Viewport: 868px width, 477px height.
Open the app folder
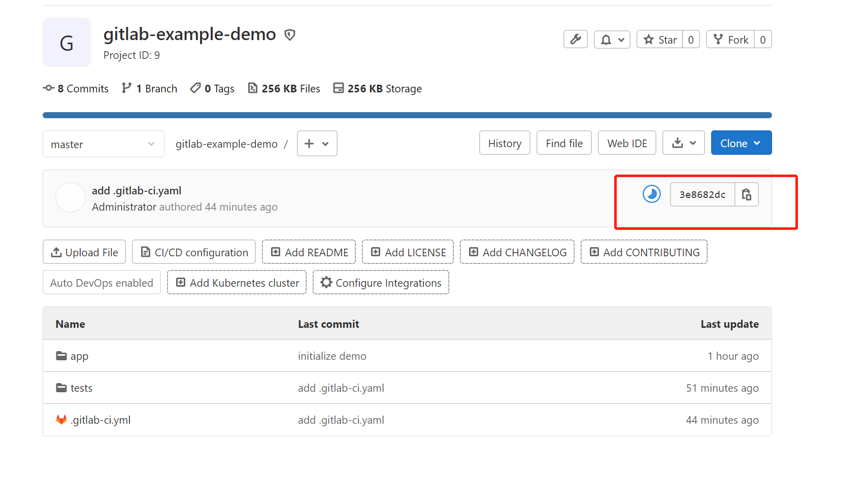[x=79, y=356]
